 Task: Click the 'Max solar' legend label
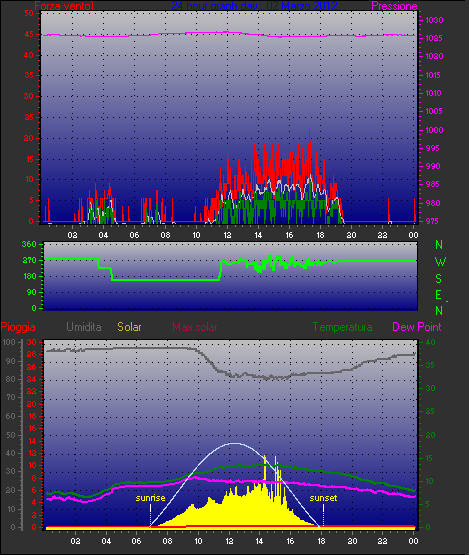coord(195,327)
